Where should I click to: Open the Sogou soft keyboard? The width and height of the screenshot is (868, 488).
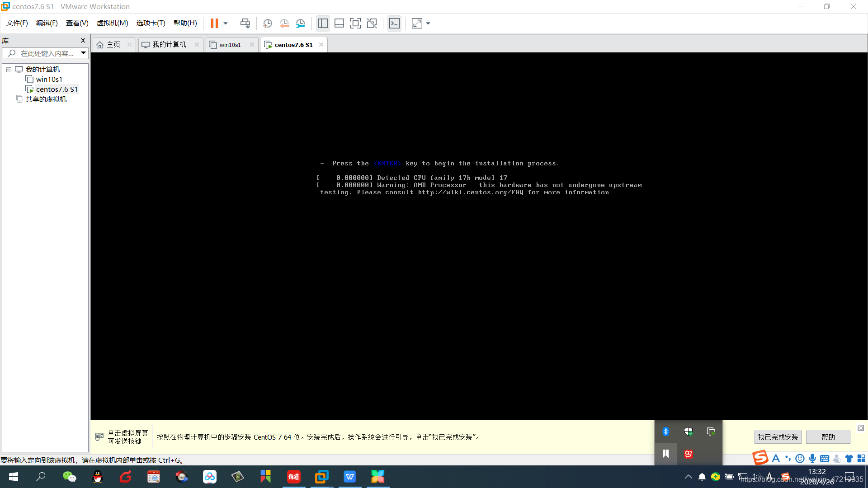tap(825, 459)
